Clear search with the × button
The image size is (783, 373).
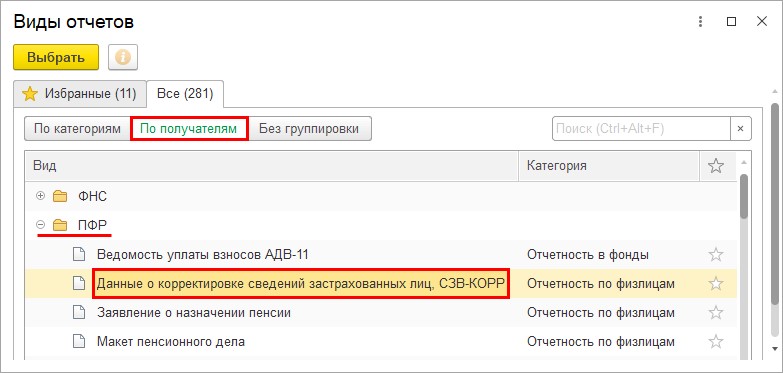pyautogui.click(x=741, y=129)
